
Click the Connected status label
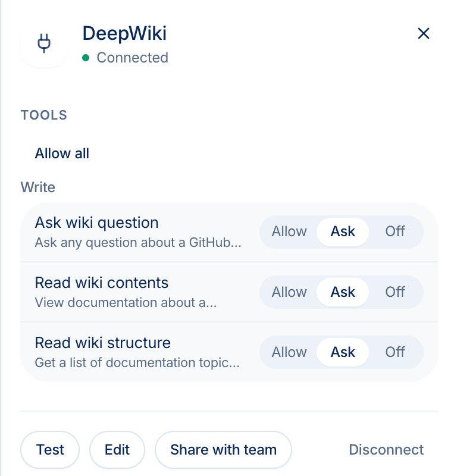click(132, 58)
